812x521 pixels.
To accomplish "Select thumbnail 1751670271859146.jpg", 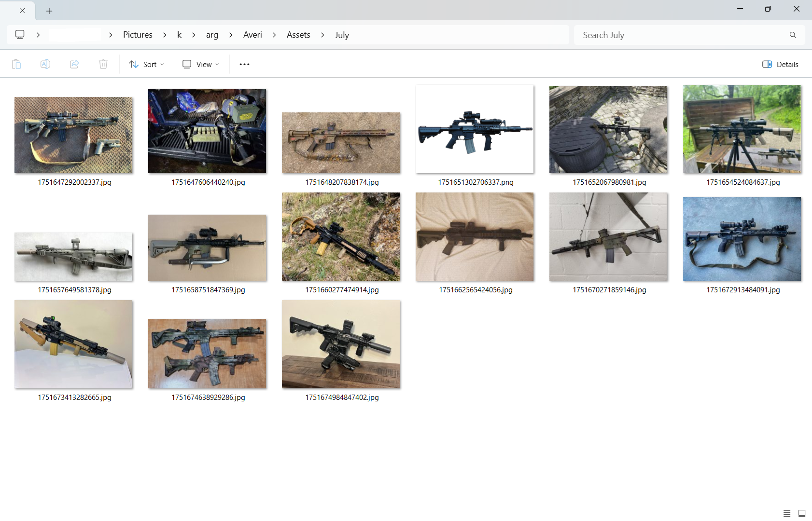I will (x=608, y=236).
